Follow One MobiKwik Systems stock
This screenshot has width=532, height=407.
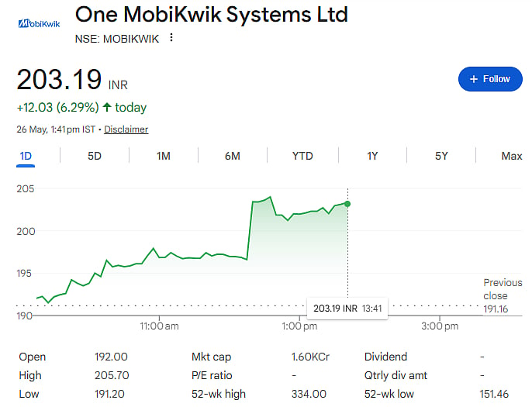click(x=490, y=79)
